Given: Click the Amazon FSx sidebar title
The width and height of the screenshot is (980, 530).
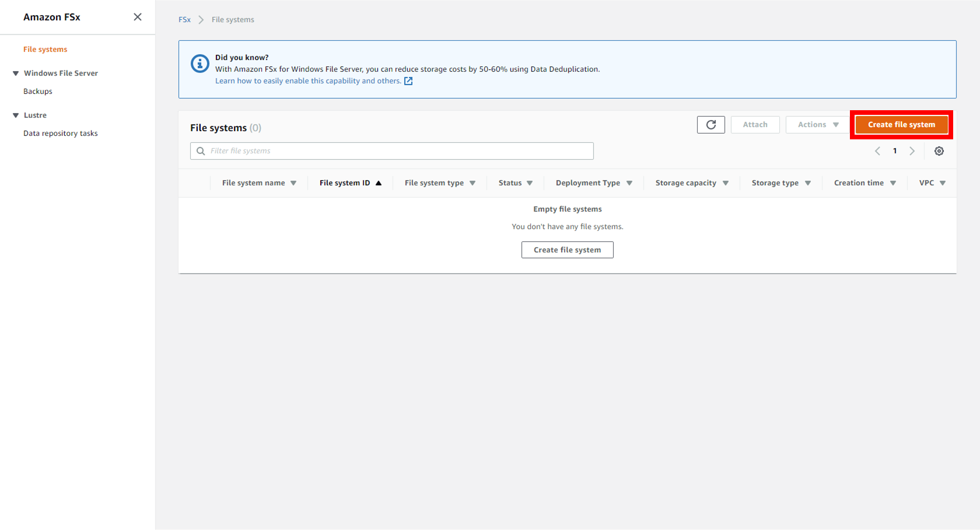Looking at the screenshot, I should tap(52, 17).
